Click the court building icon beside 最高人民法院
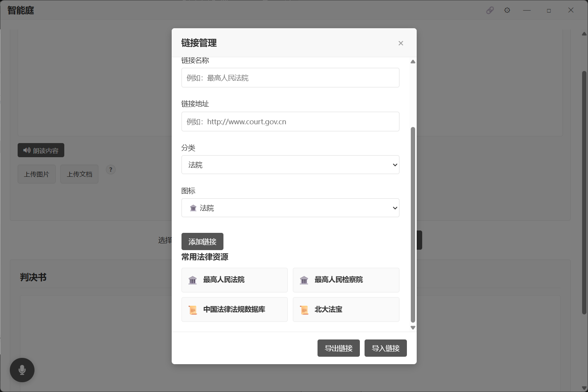The width and height of the screenshot is (588, 392). [192, 280]
